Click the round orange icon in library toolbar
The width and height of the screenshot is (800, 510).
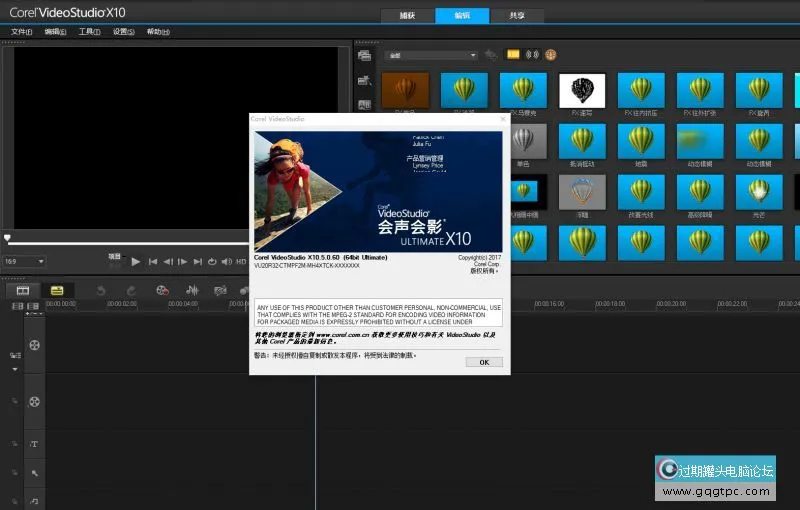pos(551,55)
